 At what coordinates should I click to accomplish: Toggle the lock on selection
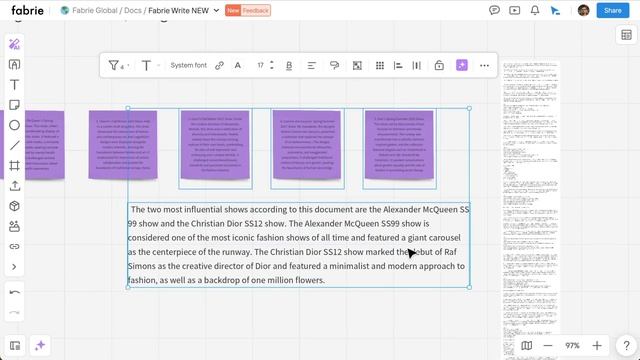click(x=439, y=65)
